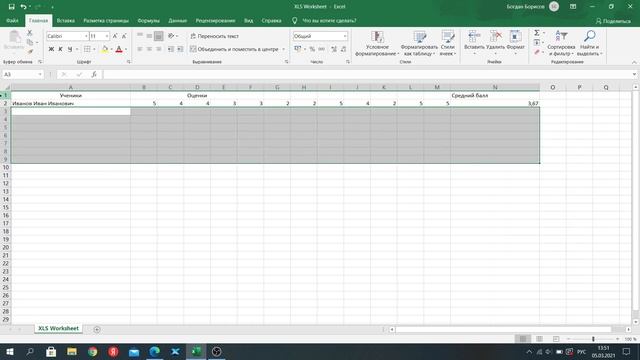This screenshot has height=360, width=640.
Task: Click the Name Box showing A3
Action: [x=20, y=74]
